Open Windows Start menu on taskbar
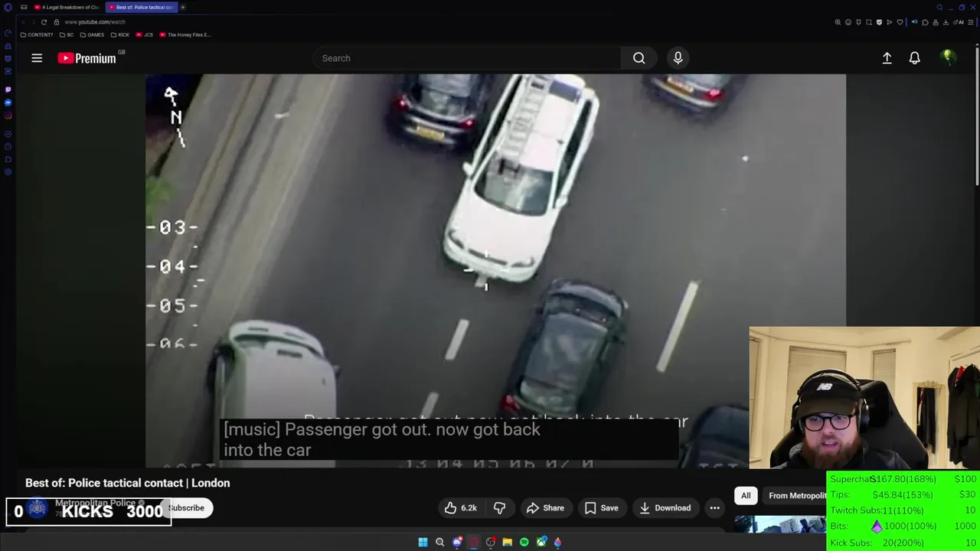 tap(423, 542)
